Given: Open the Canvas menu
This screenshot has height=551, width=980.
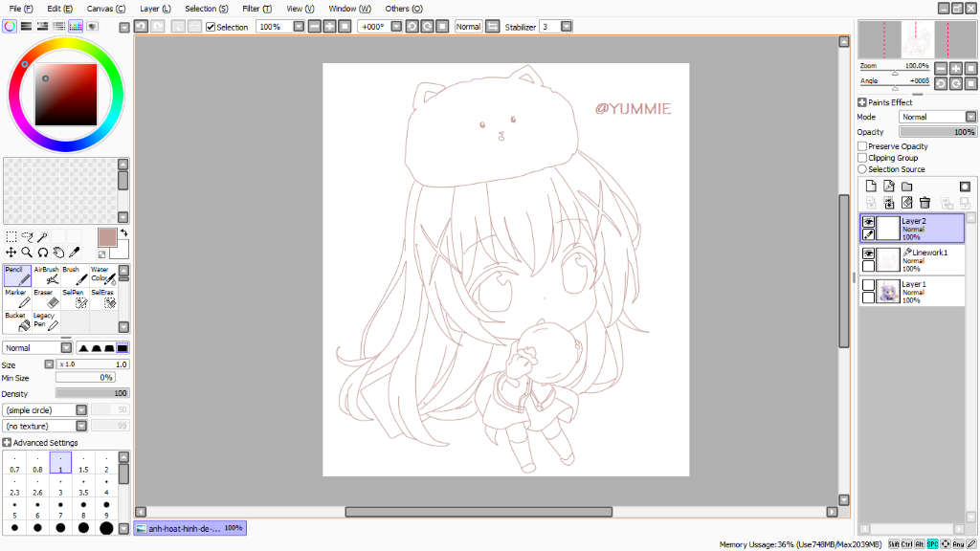Looking at the screenshot, I should [x=105, y=9].
